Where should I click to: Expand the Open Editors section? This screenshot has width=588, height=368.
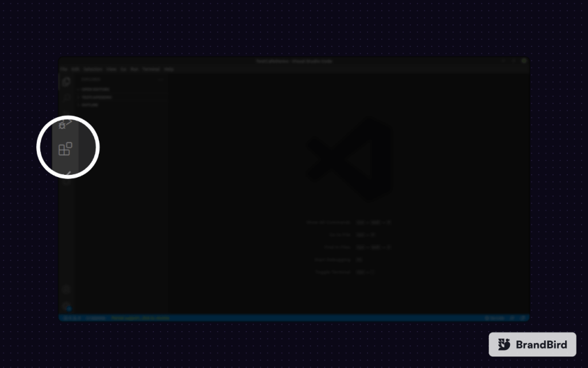tap(95, 90)
